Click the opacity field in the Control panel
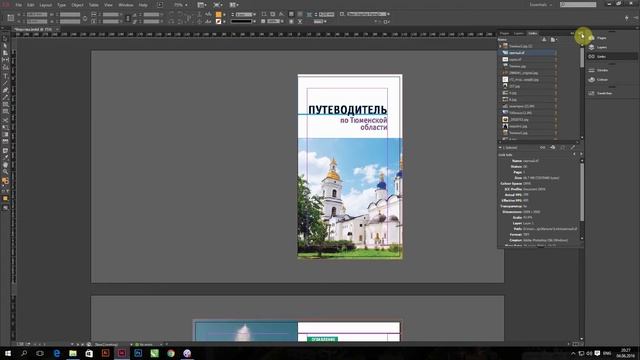Image resolution: width=640 pixels, height=360 pixels. (x=273, y=21)
